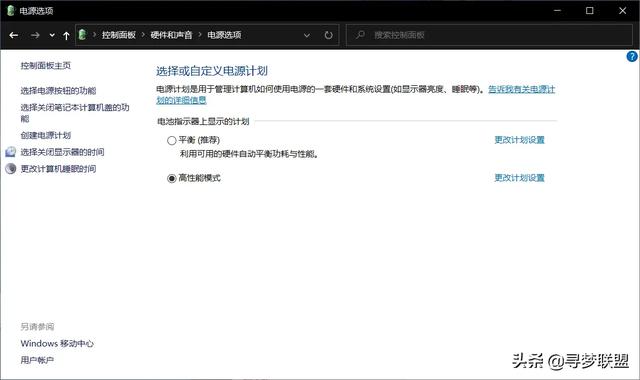Open the recent locations dropdown arrow
This screenshot has width=640, height=380.
tap(52, 36)
